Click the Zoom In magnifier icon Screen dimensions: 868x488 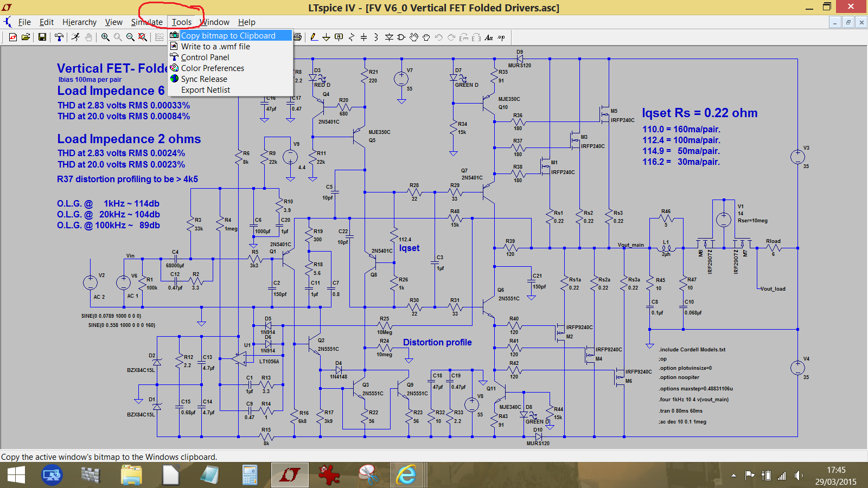coord(105,37)
